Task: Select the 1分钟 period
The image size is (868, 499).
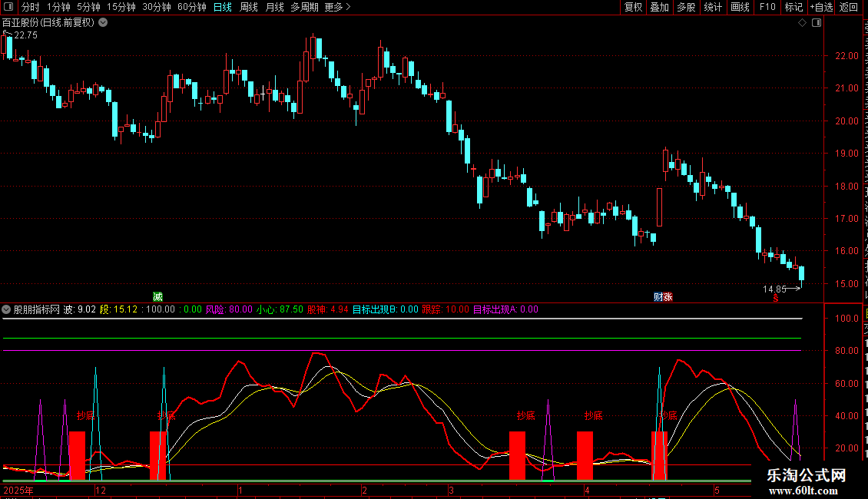Action: 58,7
